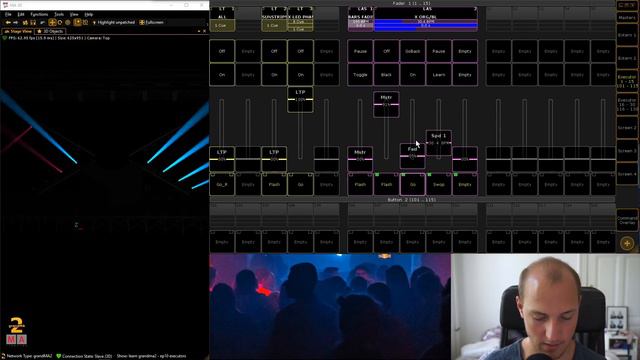
Task: Click the back arrow in MA 3D toolbar
Action: point(8,22)
